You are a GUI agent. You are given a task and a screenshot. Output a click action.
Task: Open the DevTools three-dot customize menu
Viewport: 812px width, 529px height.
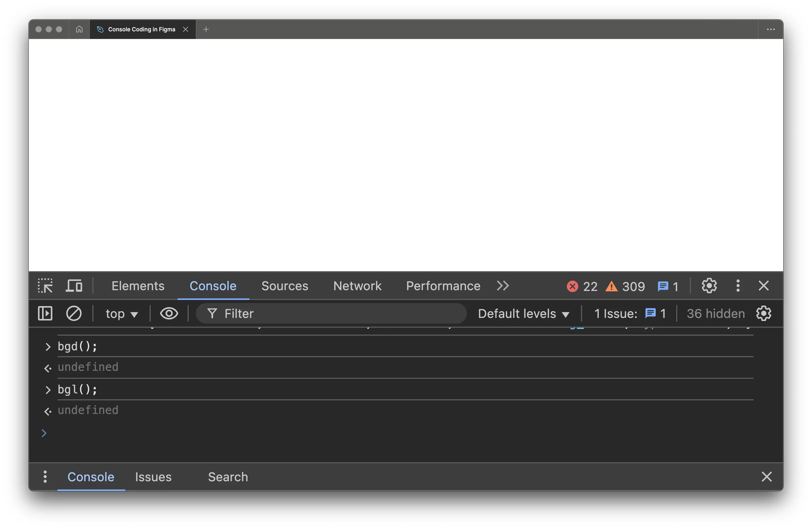coord(738,286)
